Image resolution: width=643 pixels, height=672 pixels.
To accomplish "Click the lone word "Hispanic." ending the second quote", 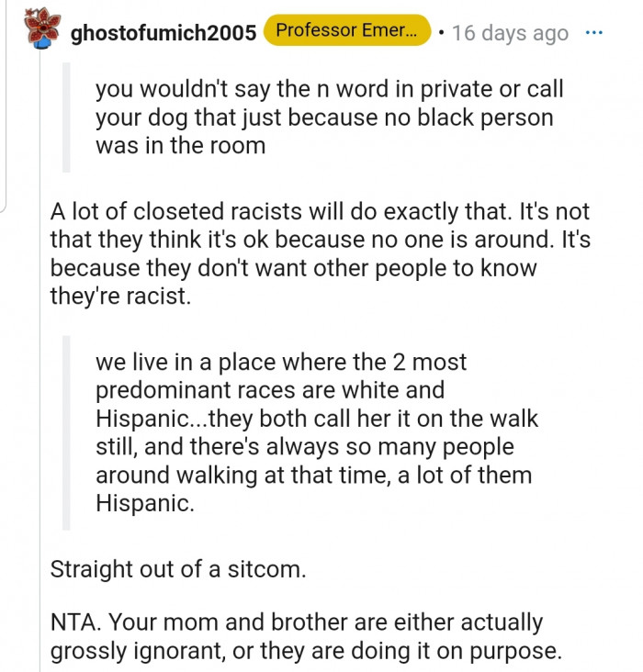I will tap(145, 503).
